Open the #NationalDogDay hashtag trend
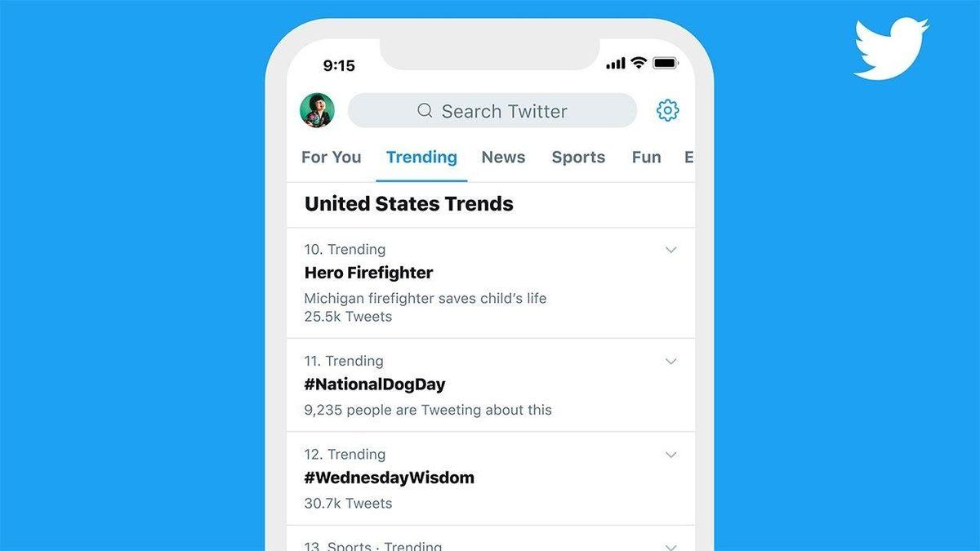This screenshot has width=980, height=551. click(375, 384)
